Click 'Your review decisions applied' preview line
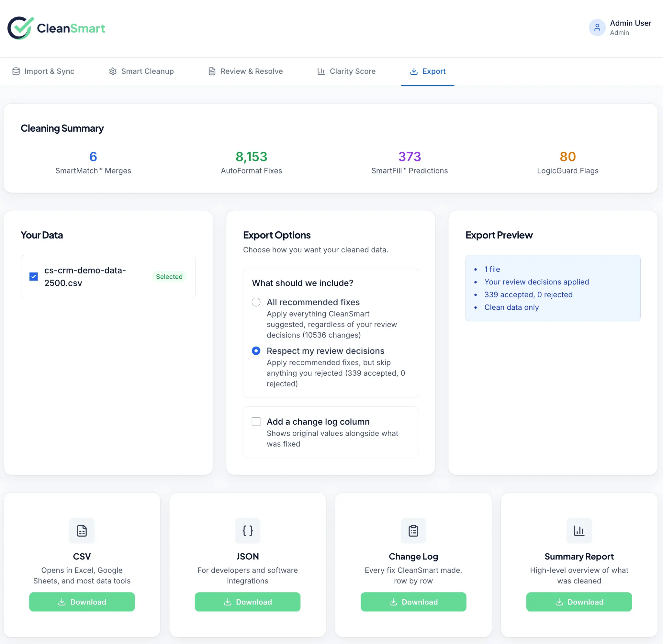Viewport: 663px width, 644px height. (536, 282)
